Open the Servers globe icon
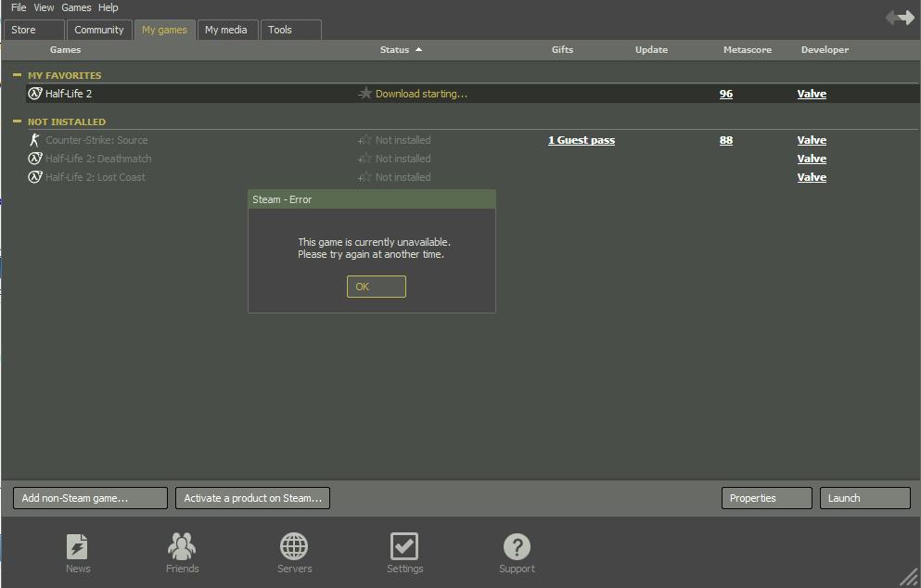Image resolution: width=921 pixels, height=588 pixels. pos(294,546)
